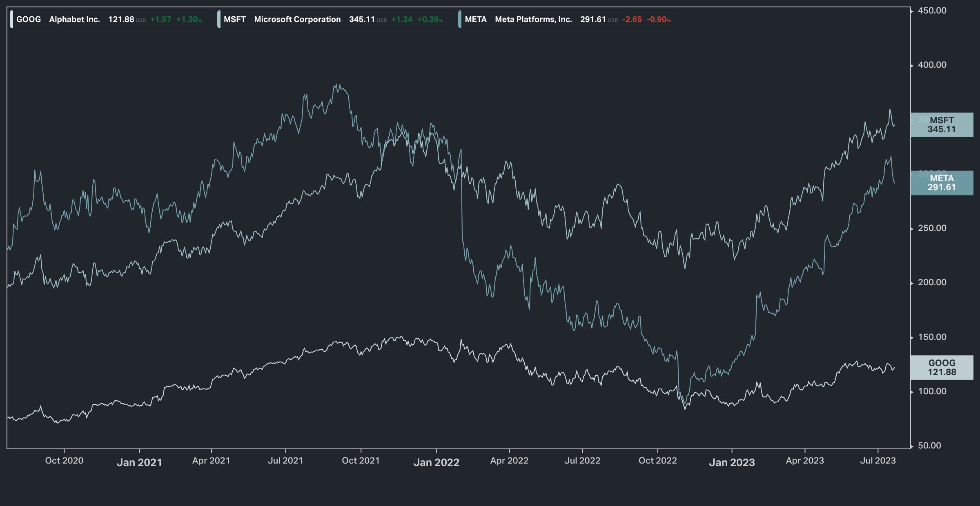980x506 pixels.
Task: Click the Jul 2021 time axis label
Action: coord(285,461)
